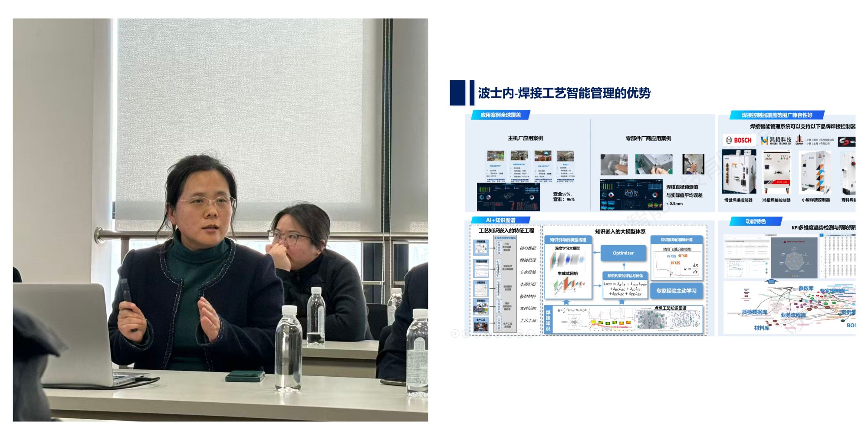Click the 知识引导的模型构建 header
Viewport: 868px width, 434px height.
pos(568,240)
